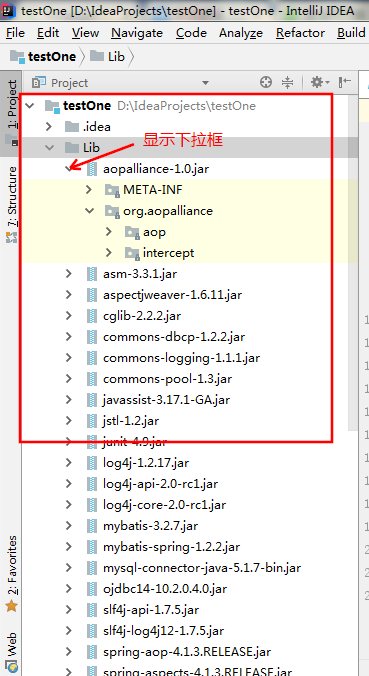
Task: Open the Project panel settings gear
Action: (319, 82)
